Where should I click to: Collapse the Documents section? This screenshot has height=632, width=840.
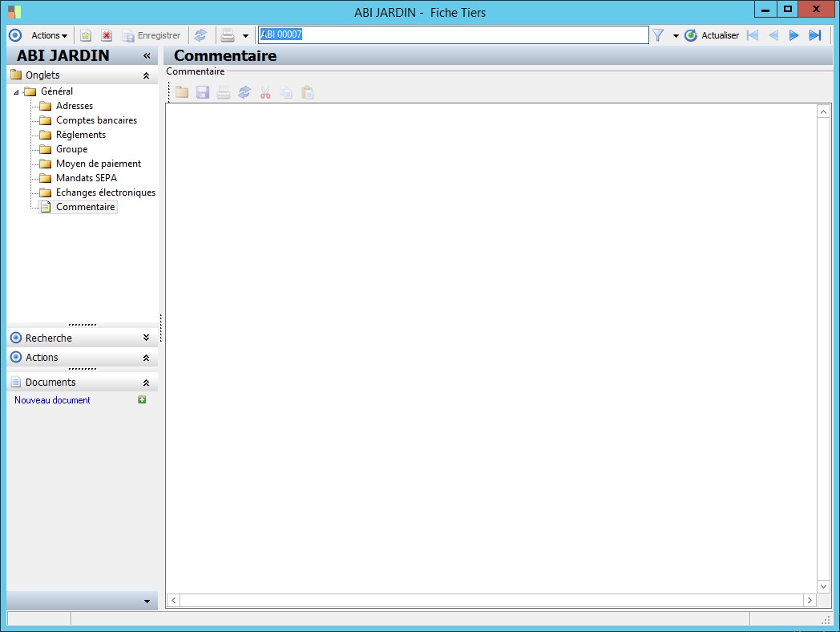pyautogui.click(x=146, y=383)
